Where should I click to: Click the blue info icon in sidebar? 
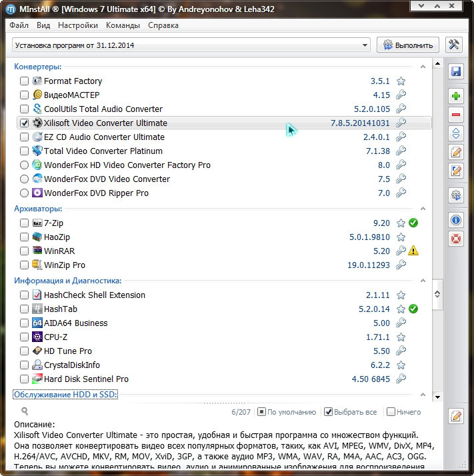click(x=456, y=220)
